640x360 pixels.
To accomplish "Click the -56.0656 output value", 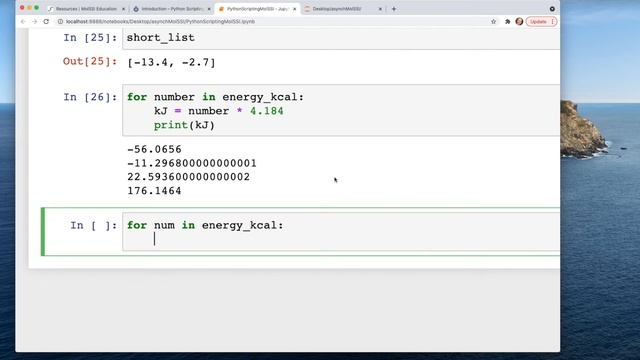I will [x=154, y=149].
